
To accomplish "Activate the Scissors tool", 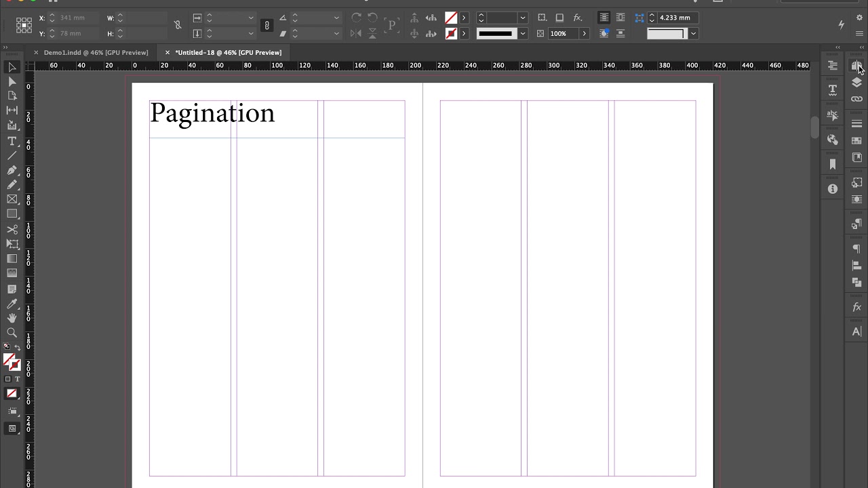I will coord(12,230).
